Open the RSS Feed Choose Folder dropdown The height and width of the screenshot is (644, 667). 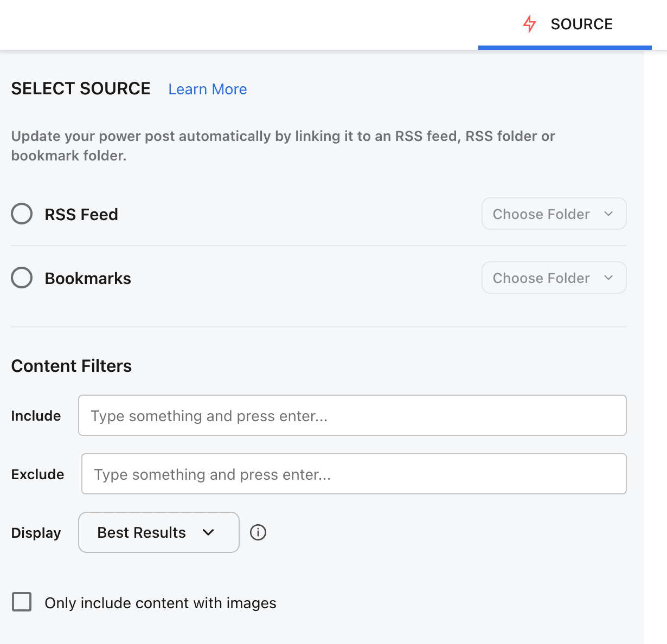(x=553, y=214)
